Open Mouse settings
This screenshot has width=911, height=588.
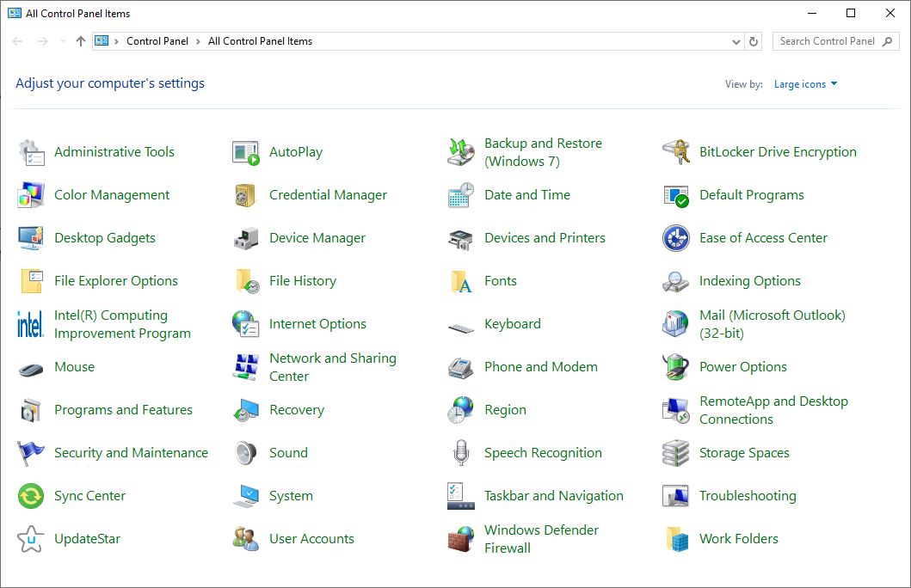click(x=75, y=366)
